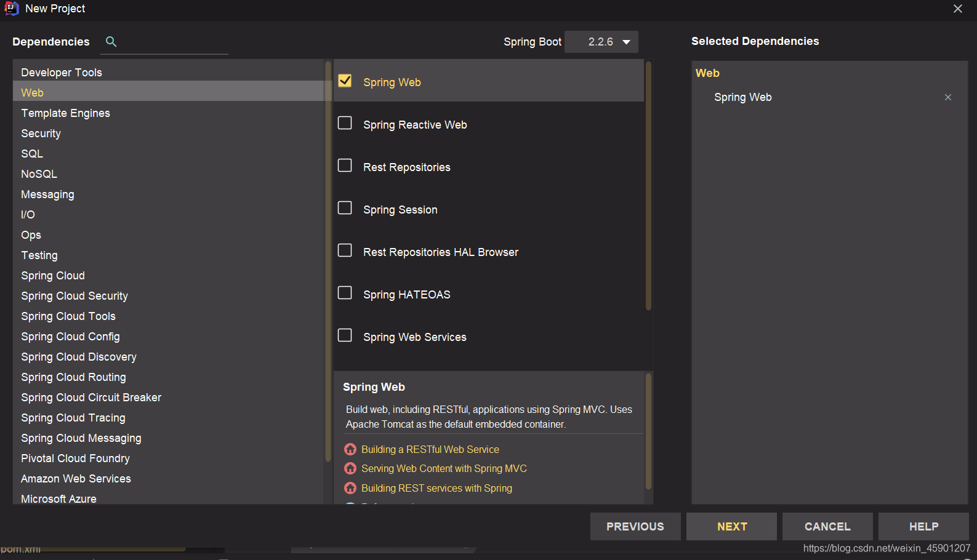Viewport: 977px width, 560px height.
Task: Select the Spring Cloud Tracing category
Action: point(169,418)
